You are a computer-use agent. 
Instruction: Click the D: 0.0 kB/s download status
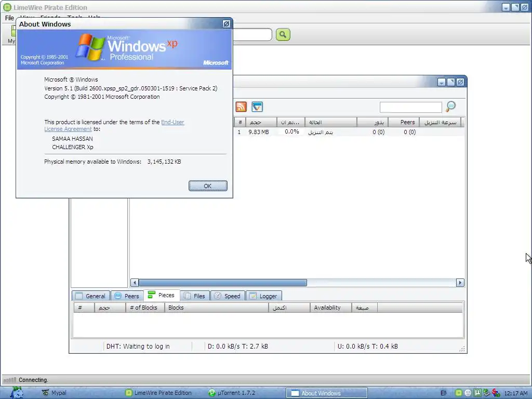point(237,347)
